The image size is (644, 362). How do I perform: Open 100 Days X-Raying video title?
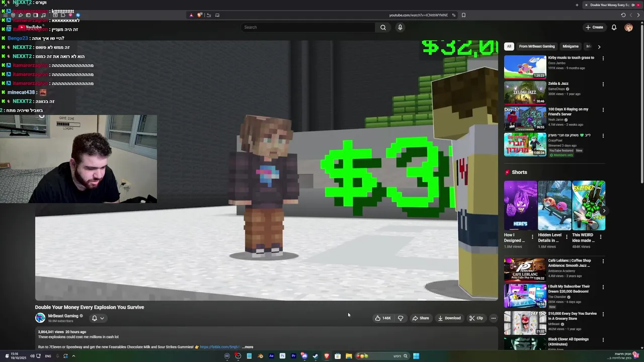coord(569,112)
